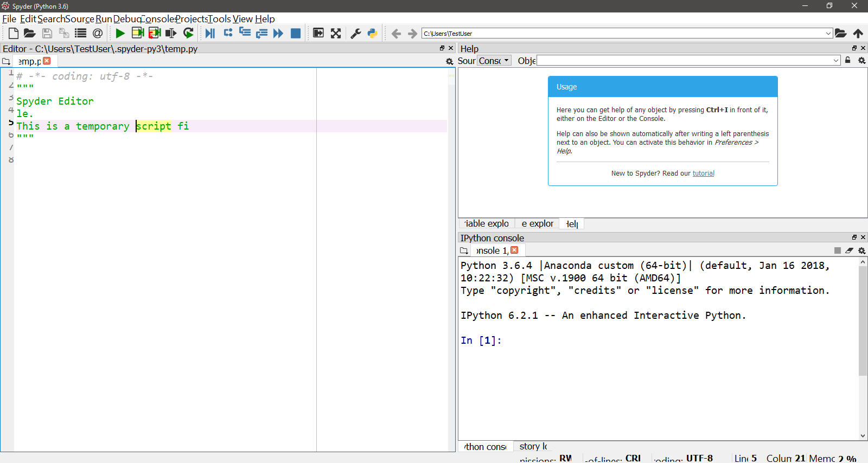Save all files toolbar icon
Viewport: 868px width, 463px height.
(x=64, y=33)
